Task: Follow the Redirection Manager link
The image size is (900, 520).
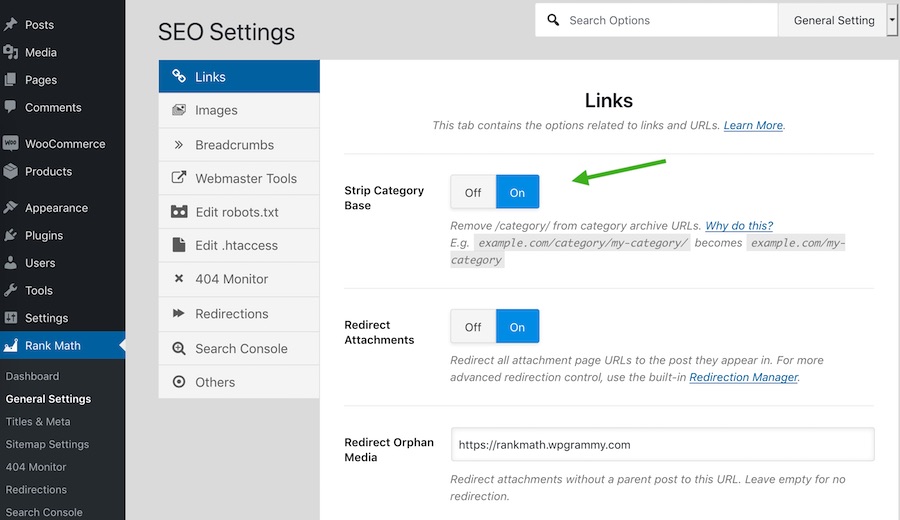Action: pos(743,377)
